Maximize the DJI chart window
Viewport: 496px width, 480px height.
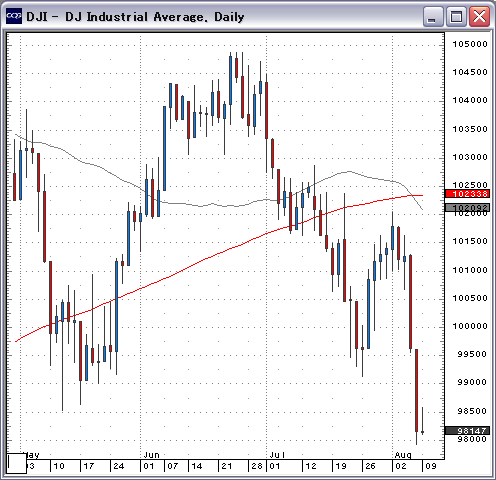pos(456,17)
